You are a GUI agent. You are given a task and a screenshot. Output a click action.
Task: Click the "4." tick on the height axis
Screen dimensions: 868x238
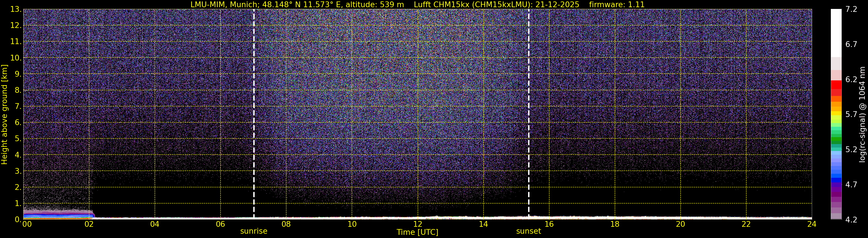click(x=18, y=155)
